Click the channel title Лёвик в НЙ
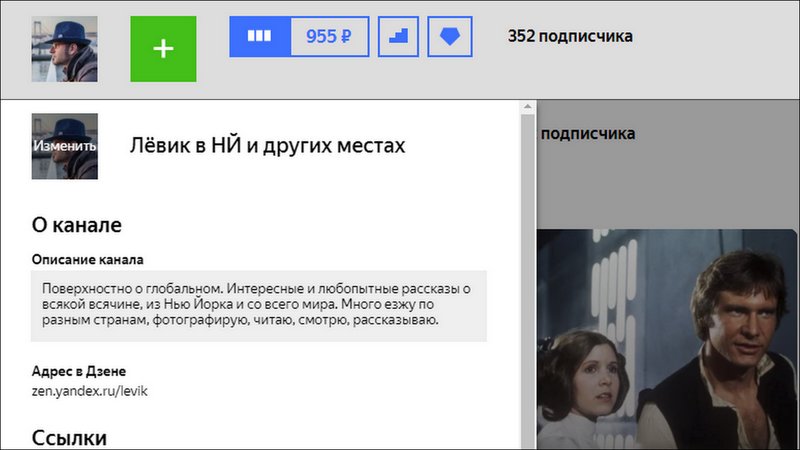 tap(267, 146)
